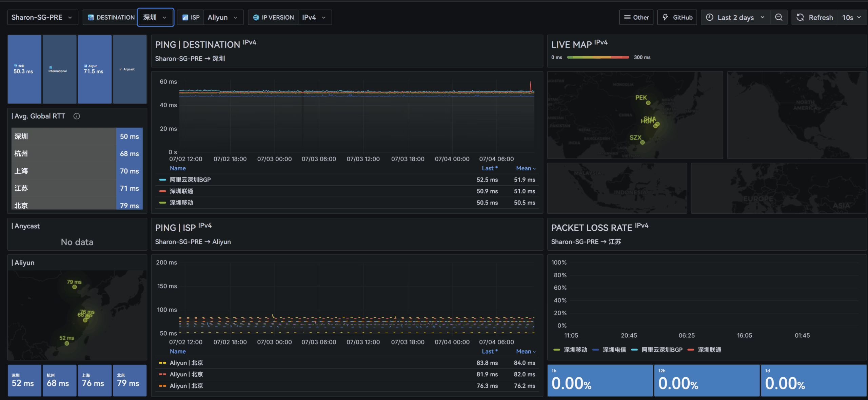868x400 pixels.
Task: Click the 江苏 row in Avg. Global RTT
Action: pos(77,188)
